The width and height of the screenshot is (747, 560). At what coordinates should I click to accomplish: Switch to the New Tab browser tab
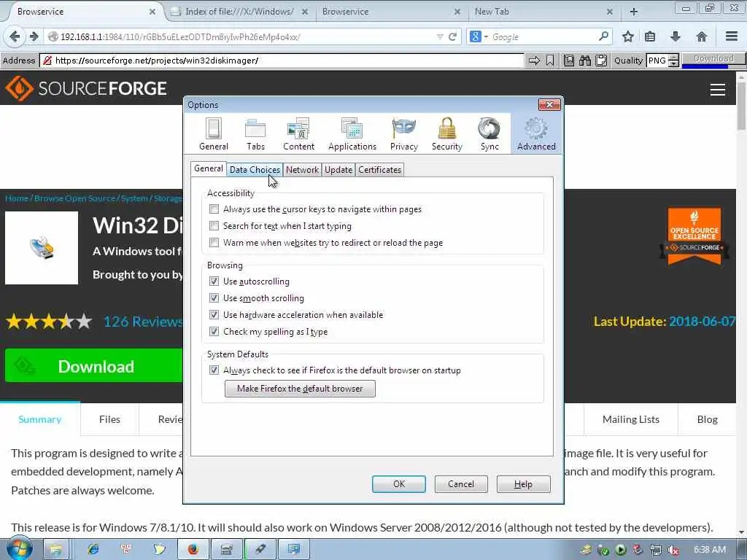point(541,12)
